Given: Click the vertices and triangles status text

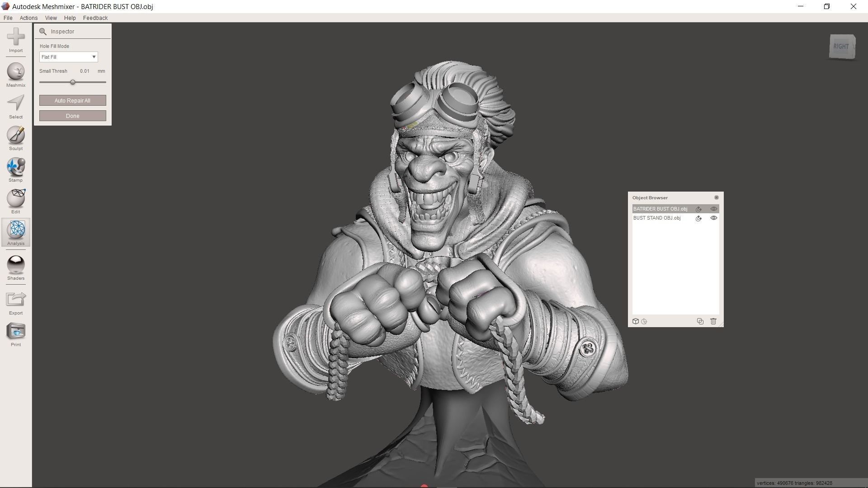Looking at the screenshot, I should point(794,483).
